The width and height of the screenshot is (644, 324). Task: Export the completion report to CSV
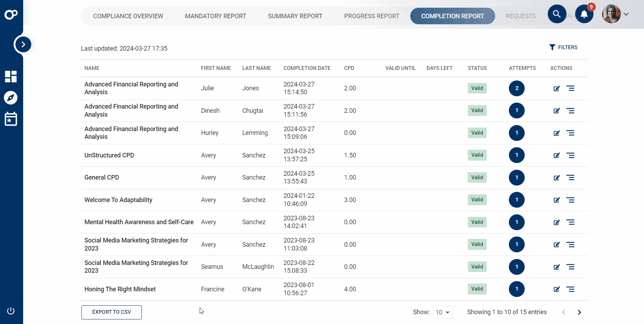[x=111, y=312]
